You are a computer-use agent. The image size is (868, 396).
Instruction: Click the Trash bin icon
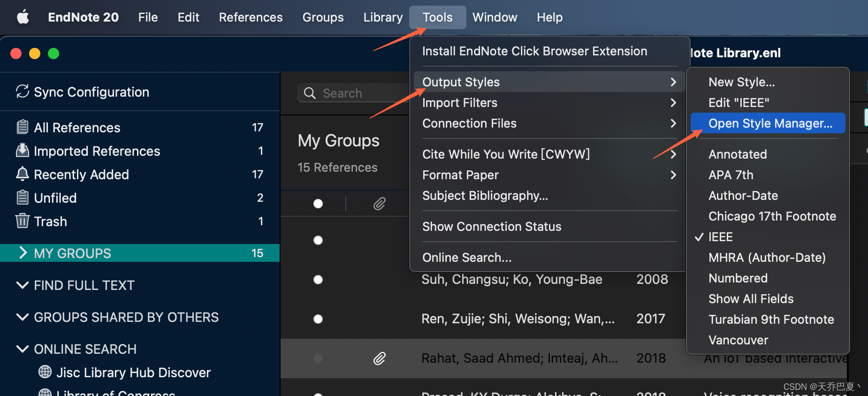tap(22, 221)
